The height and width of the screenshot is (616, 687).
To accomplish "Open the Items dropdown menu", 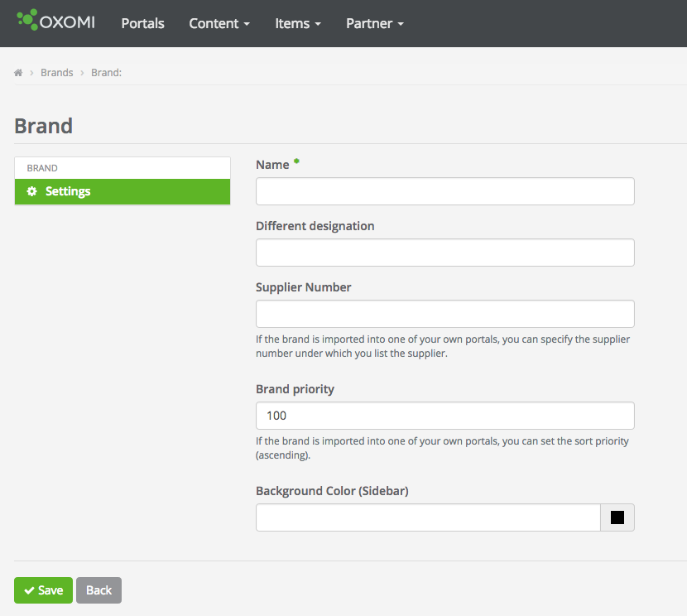I will tap(298, 23).
